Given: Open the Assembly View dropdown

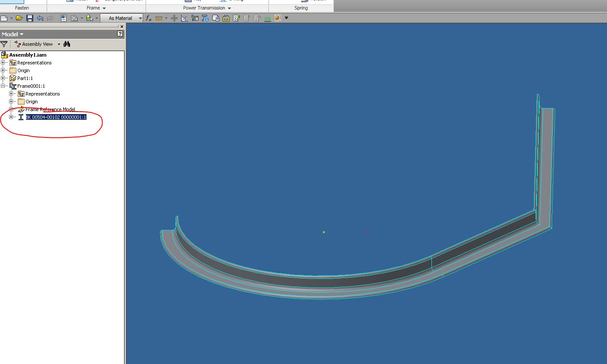Looking at the screenshot, I should click(x=58, y=44).
